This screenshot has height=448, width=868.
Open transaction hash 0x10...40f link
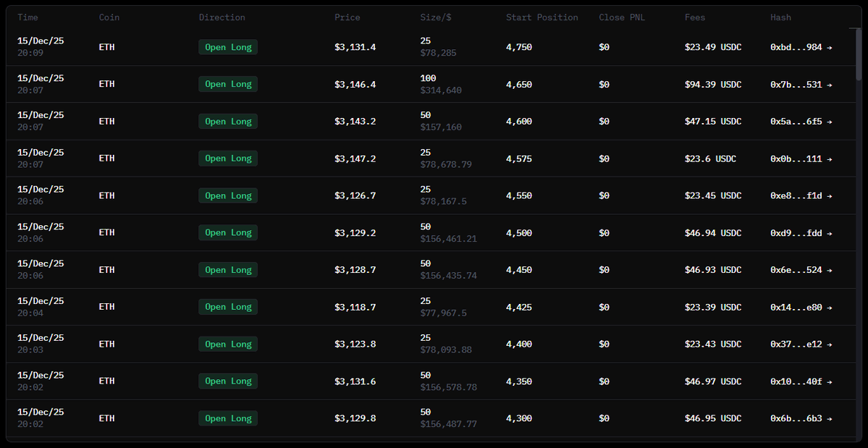coord(796,381)
